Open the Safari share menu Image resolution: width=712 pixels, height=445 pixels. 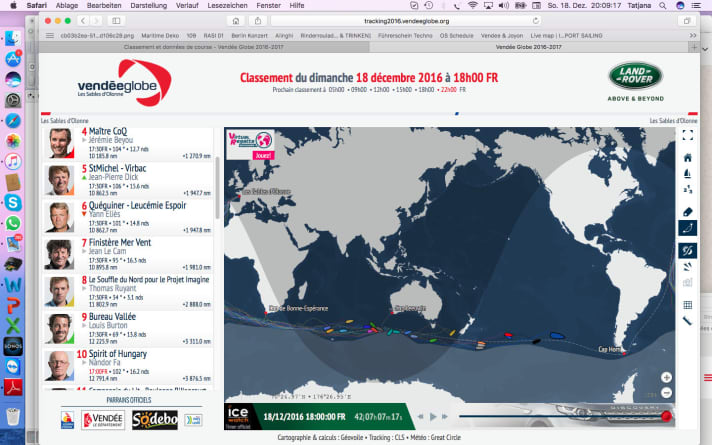click(x=258, y=21)
